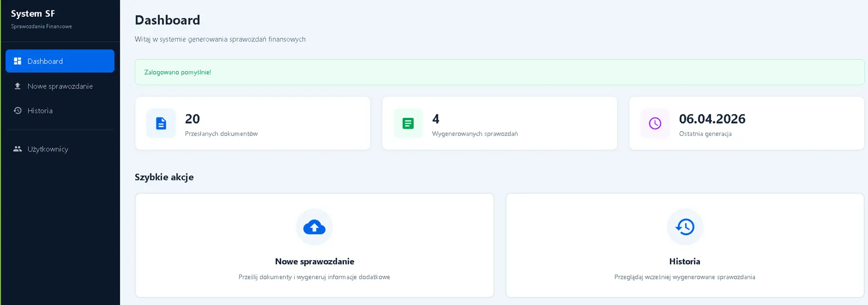Click the users icon beside Użytkownicy

coord(18,149)
